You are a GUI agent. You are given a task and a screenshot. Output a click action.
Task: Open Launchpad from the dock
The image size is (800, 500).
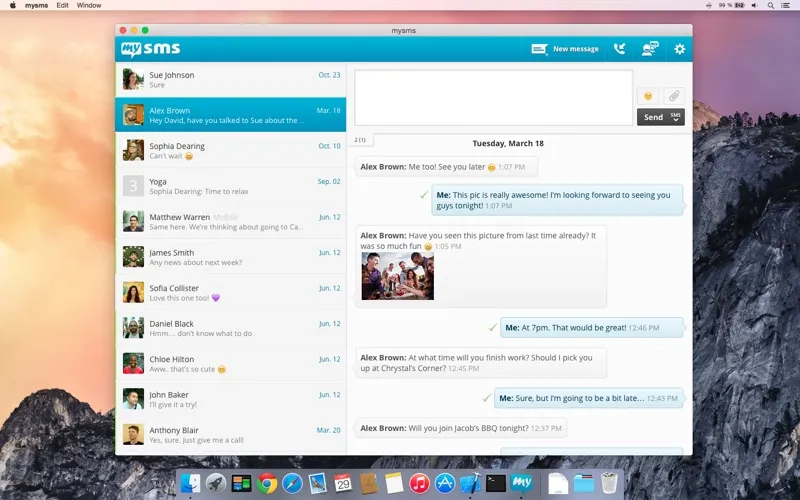(x=216, y=483)
